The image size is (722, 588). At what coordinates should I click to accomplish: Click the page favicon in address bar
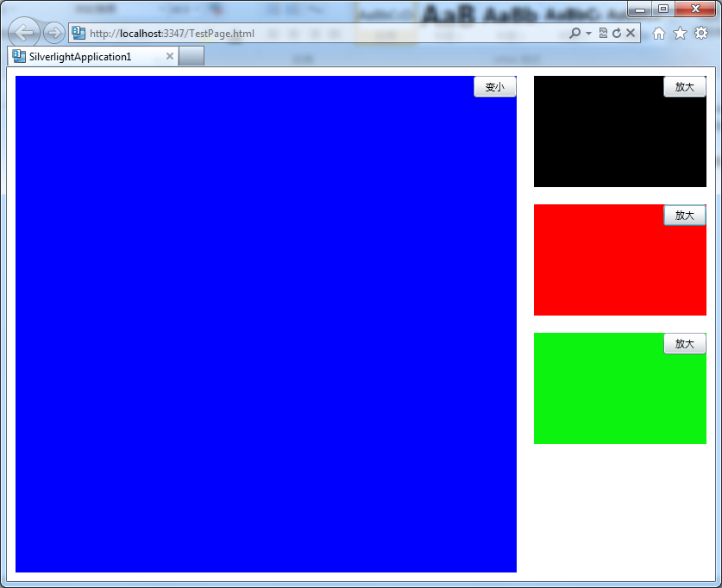78,33
